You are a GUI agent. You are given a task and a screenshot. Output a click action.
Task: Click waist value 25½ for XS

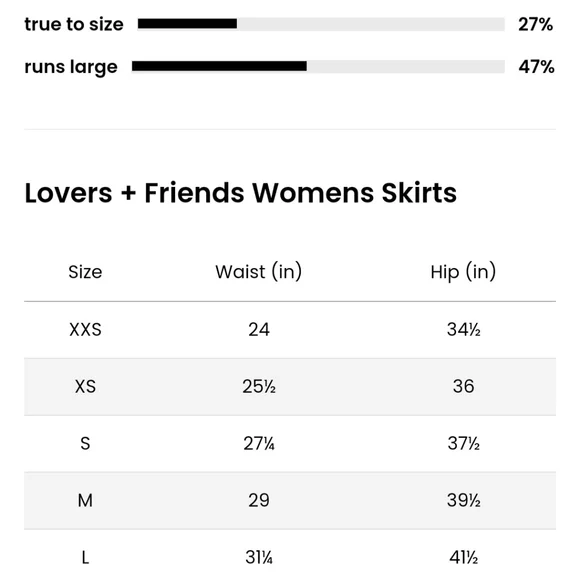tap(259, 387)
